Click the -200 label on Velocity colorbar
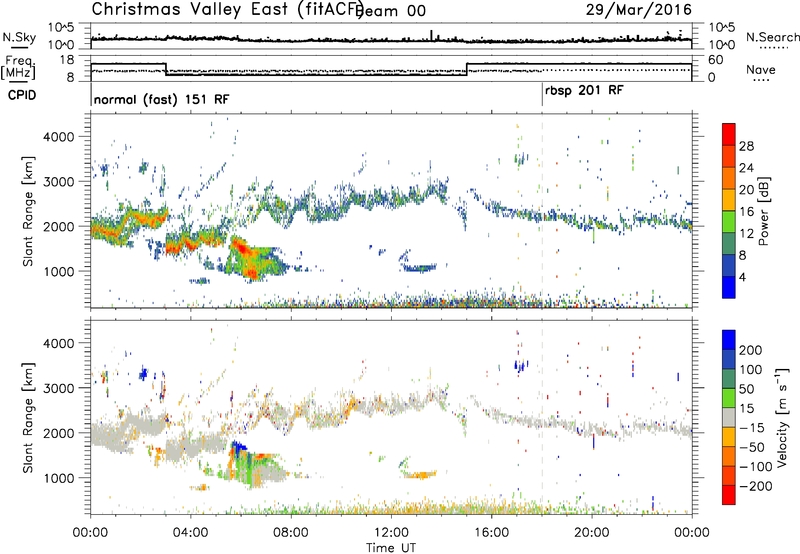 click(755, 486)
